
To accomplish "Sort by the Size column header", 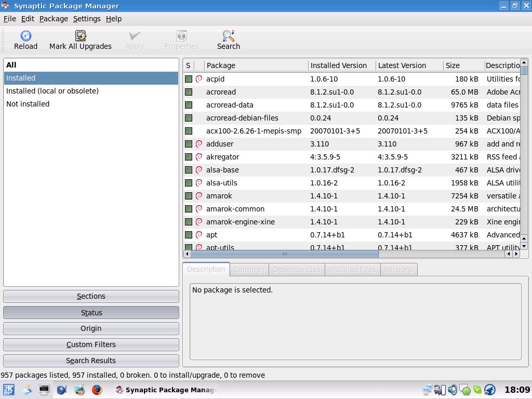I will pos(464,65).
